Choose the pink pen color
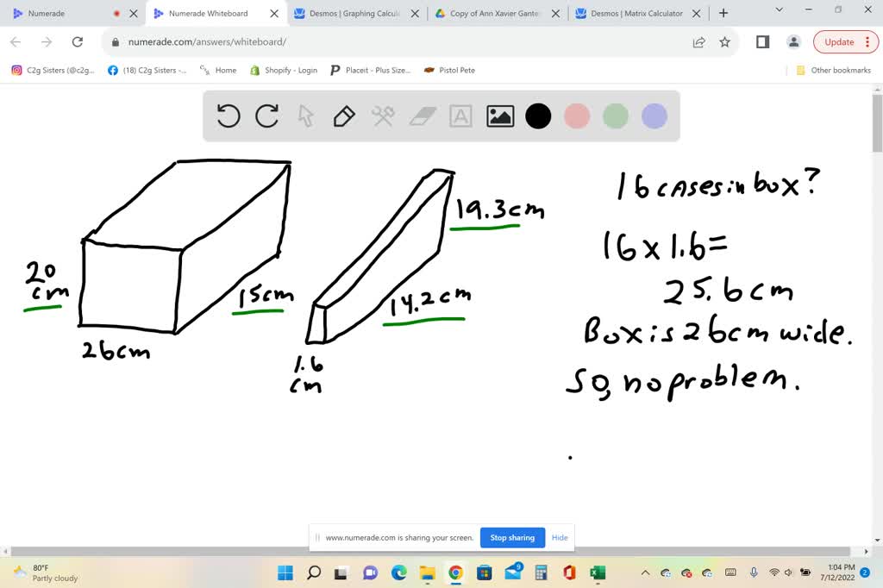Image resolution: width=883 pixels, height=588 pixels. coord(577,116)
